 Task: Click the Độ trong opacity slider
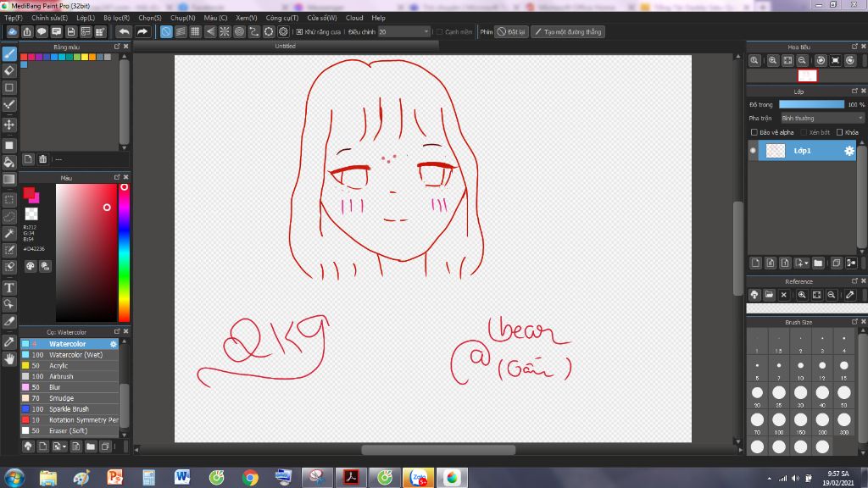(x=811, y=104)
